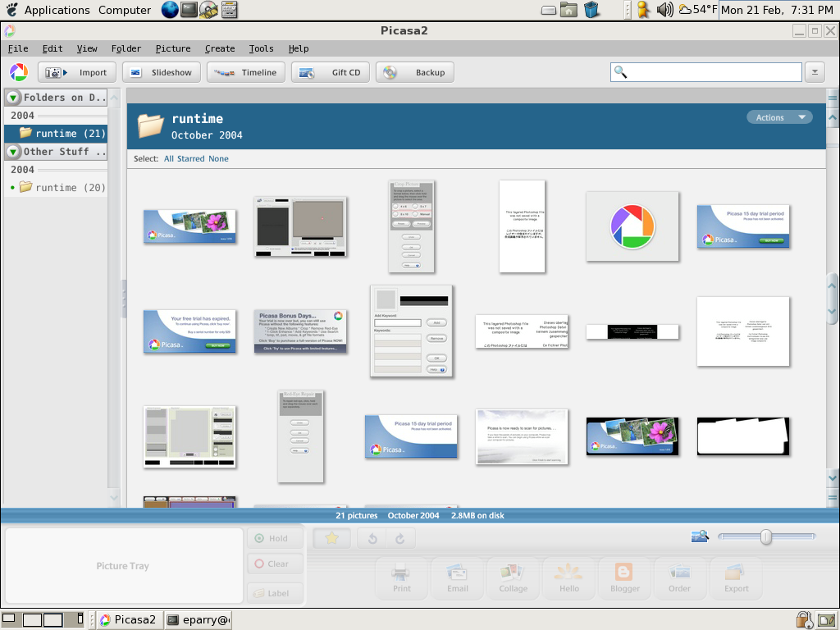
Task: Open Create menu
Action: pos(220,48)
